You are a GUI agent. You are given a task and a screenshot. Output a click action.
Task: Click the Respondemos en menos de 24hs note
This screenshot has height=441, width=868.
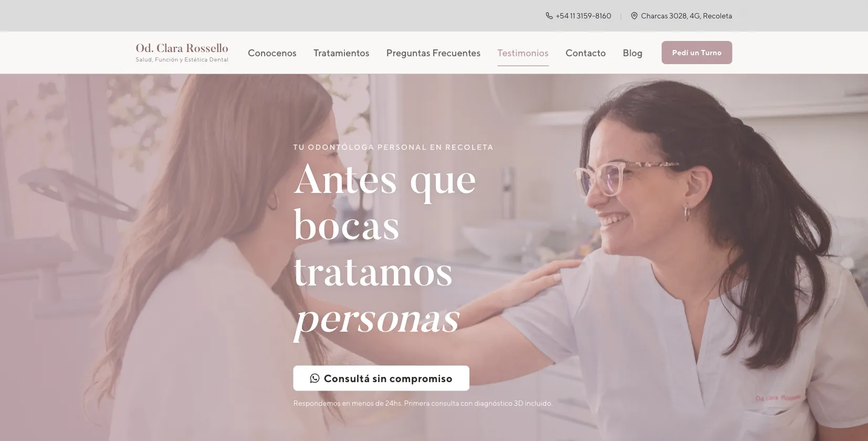[423, 404]
